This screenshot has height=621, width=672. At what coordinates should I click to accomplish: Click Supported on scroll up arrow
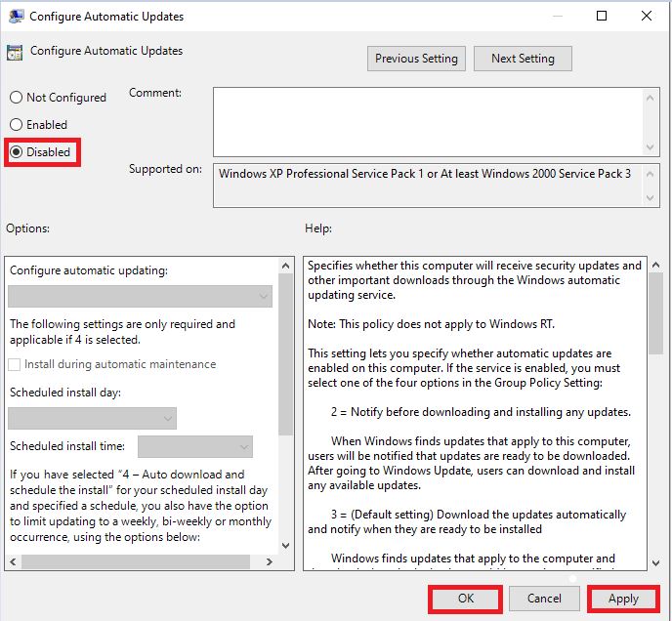click(x=650, y=174)
